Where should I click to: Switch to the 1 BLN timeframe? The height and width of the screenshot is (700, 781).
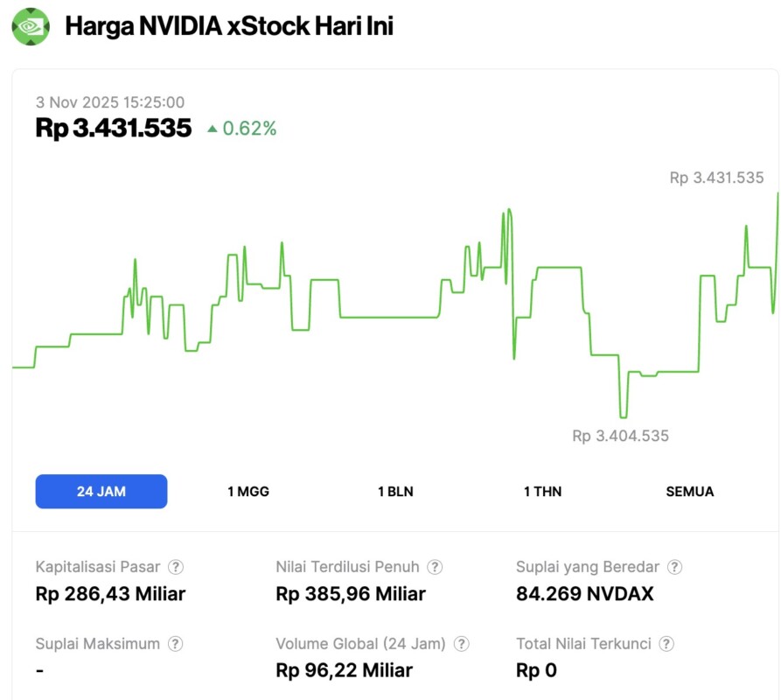click(x=394, y=491)
